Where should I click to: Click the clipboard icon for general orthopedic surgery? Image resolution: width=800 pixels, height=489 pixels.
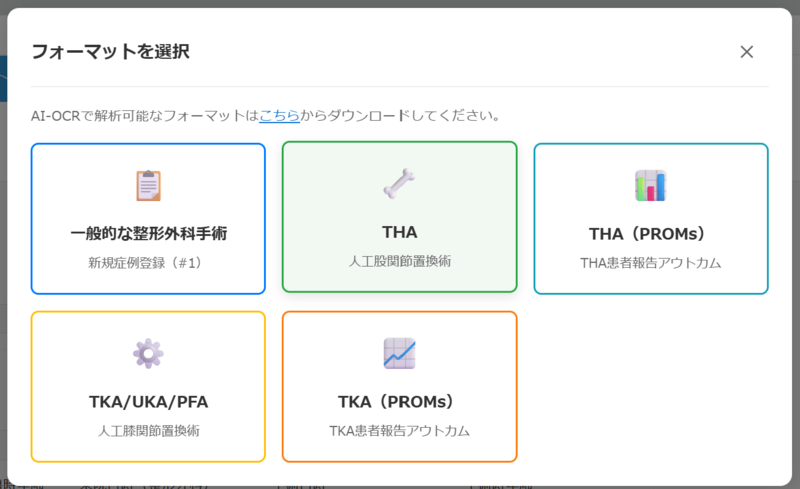point(148,186)
